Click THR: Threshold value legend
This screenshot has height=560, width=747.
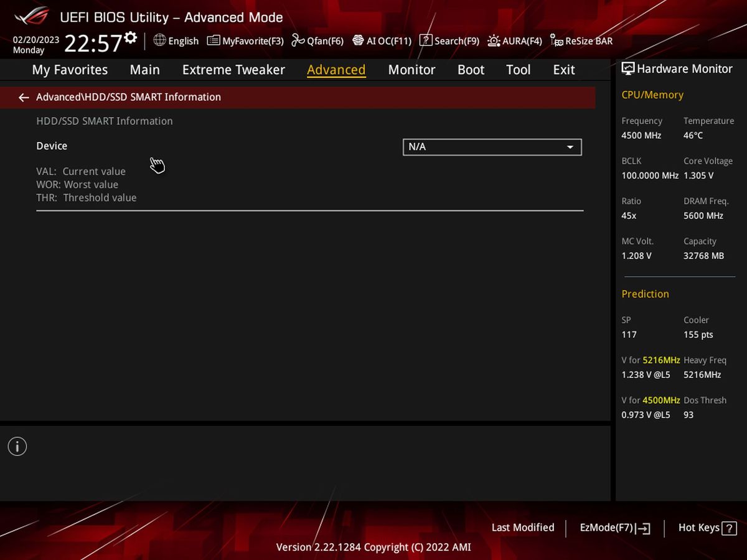[x=87, y=198]
